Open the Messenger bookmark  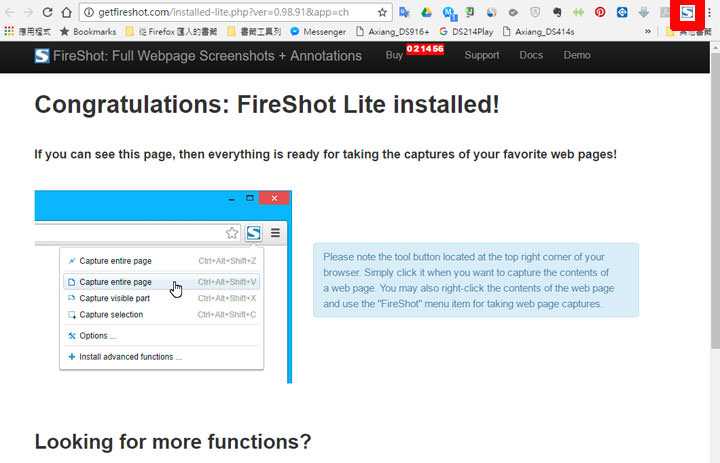(318, 32)
